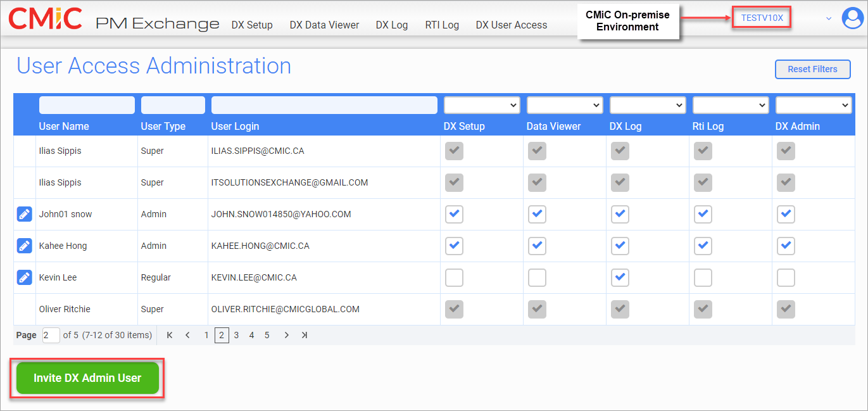
Task: Expand the Rti Log filter dropdown
Action: [731, 105]
